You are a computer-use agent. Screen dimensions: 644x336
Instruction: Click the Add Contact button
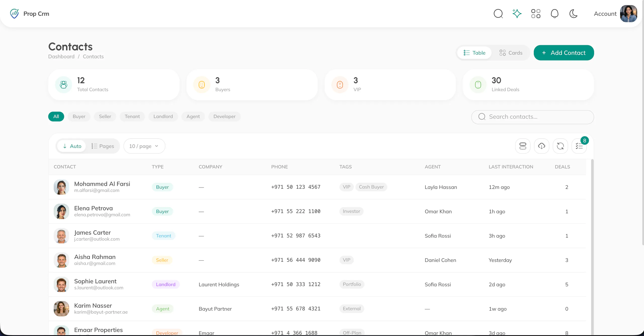coord(564,53)
